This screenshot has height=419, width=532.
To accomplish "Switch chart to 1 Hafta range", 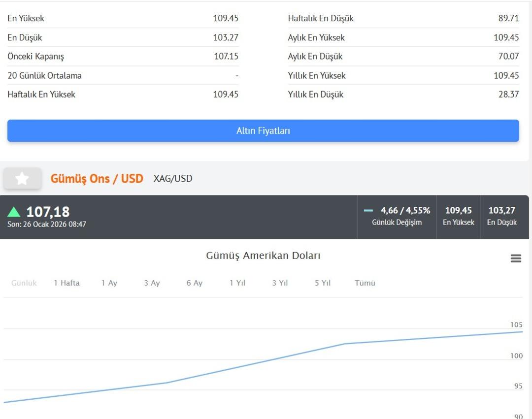I will tap(66, 283).
